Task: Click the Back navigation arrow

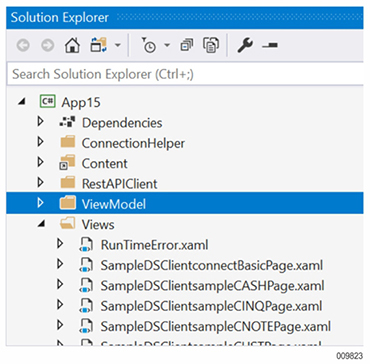Action: click(23, 46)
